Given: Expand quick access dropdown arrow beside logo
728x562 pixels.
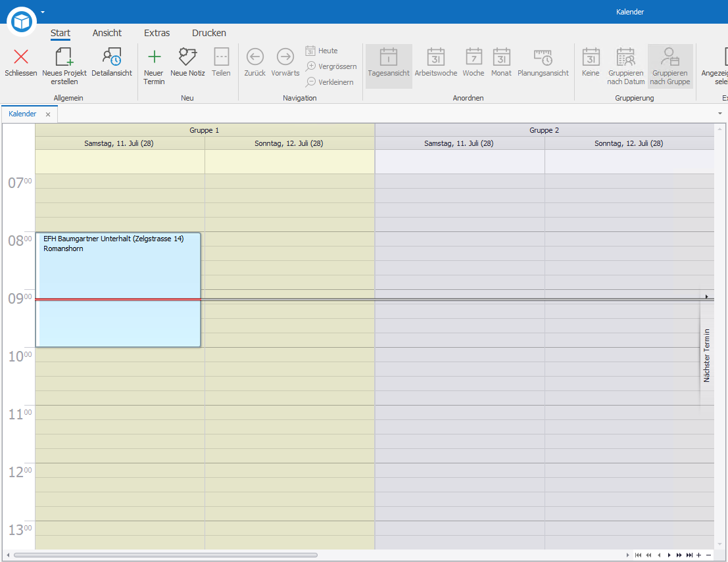Looking at the screenshot, I should coord(43,12).
